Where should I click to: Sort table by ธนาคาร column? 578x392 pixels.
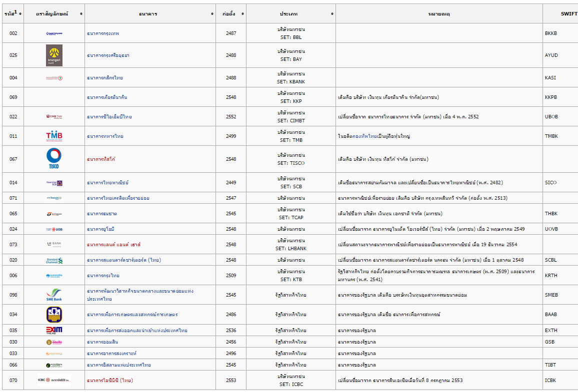pyautogui.click(x=212, y=14)
